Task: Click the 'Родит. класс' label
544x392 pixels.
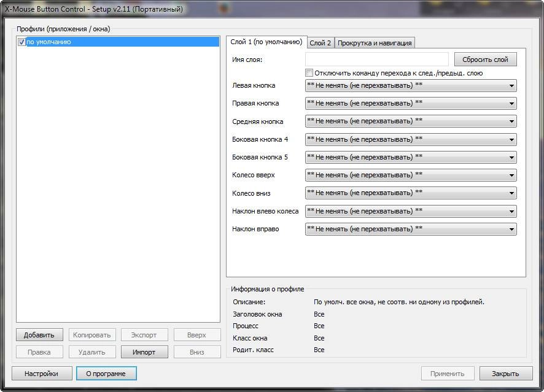Action: pyautogui.click(x=253, y=350)
